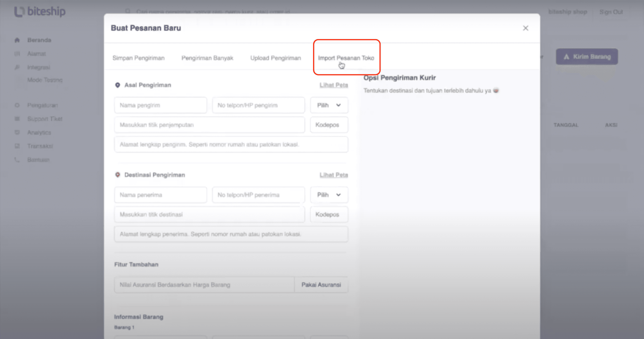The height and width of the screenshot is (339, 644).
Task: Click the recipient Kodepos field
Action: click(329, 214)
